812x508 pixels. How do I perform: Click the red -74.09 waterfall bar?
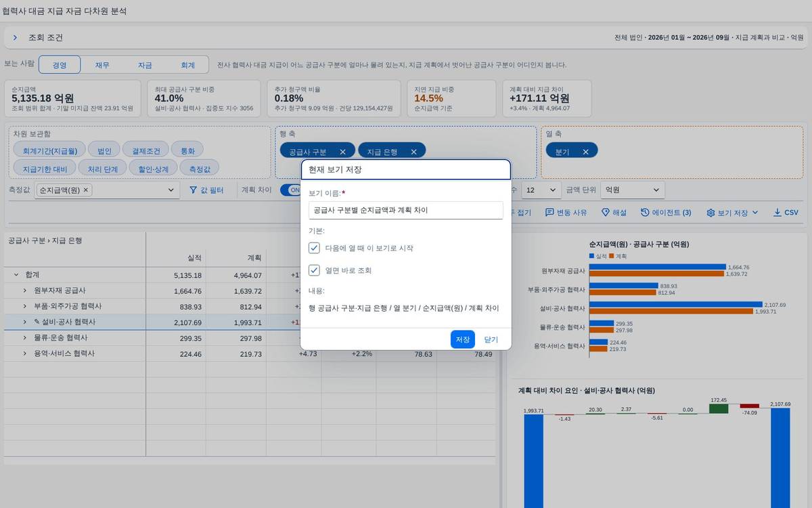click(x=750, y=406)
